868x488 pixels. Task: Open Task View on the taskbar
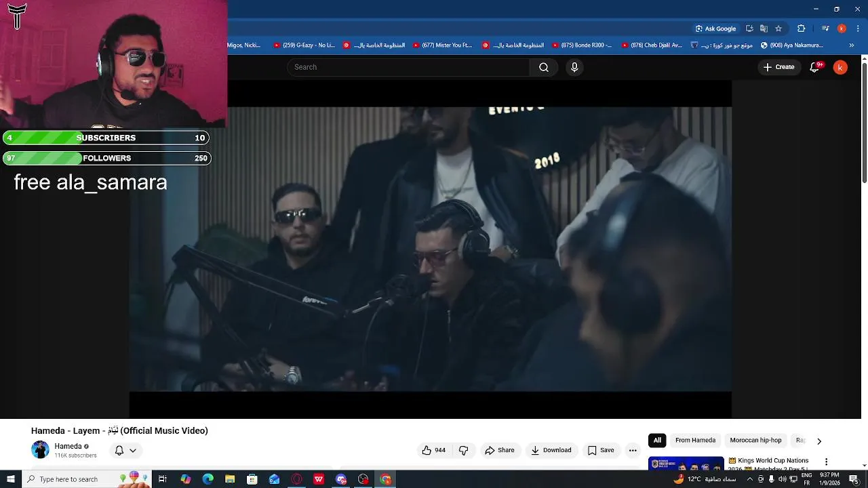(x=163, y=479)
